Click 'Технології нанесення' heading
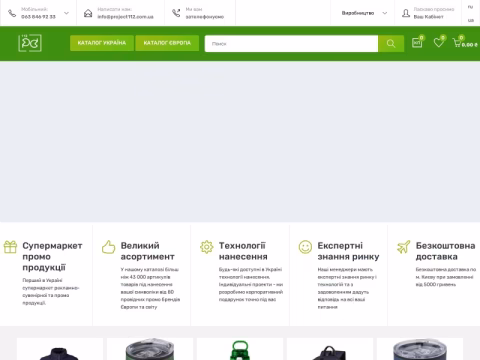The width and height of the screenshot is (480, 360). [243, 251]
